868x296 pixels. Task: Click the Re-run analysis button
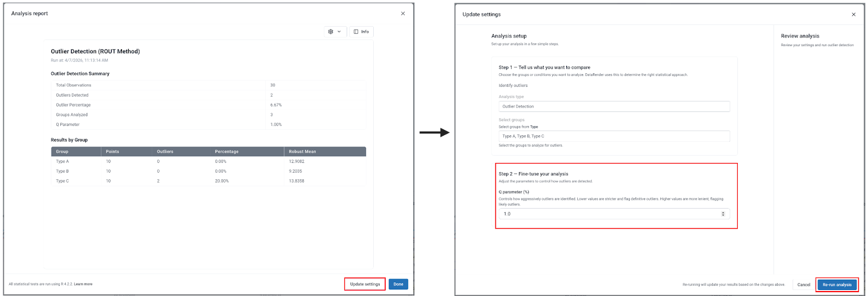pos(837,285)
